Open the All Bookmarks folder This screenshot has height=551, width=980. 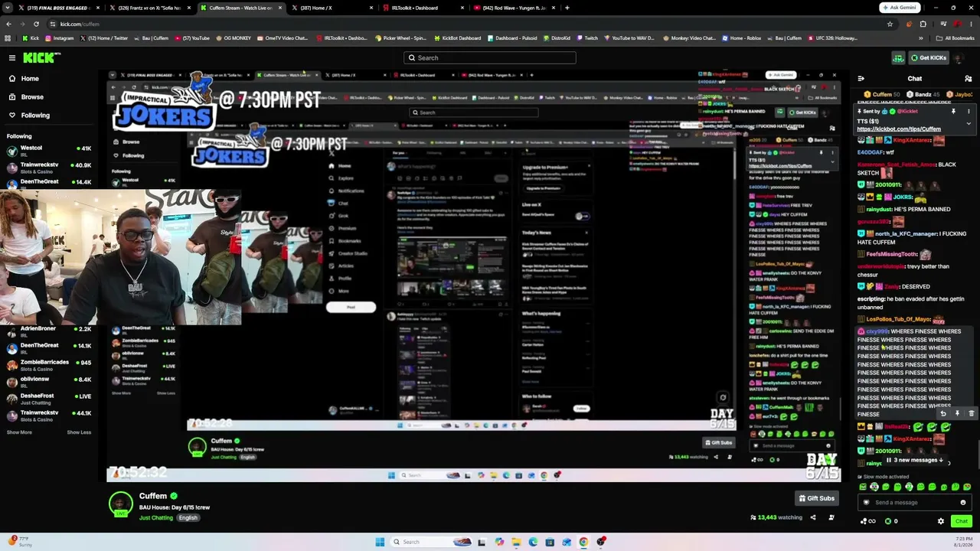coord(955,38)
